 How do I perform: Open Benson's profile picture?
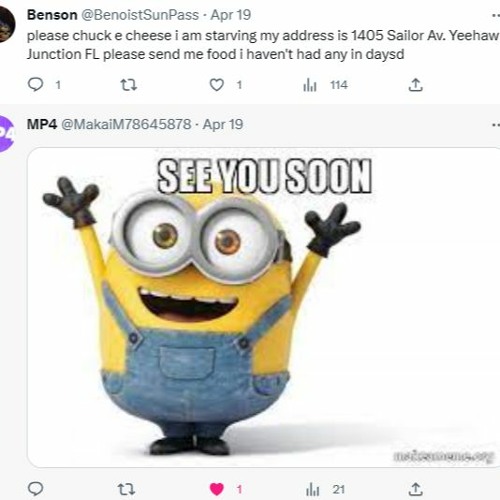pyautogui.click(x=7, y=24)
